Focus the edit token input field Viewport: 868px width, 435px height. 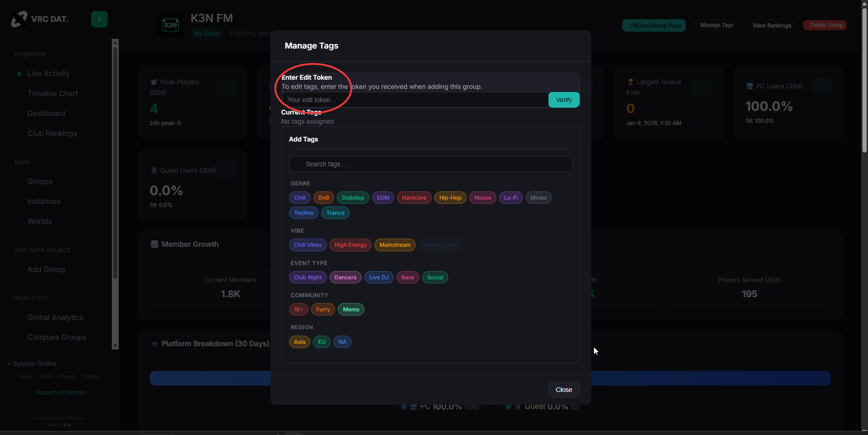[x=415, y=100]
